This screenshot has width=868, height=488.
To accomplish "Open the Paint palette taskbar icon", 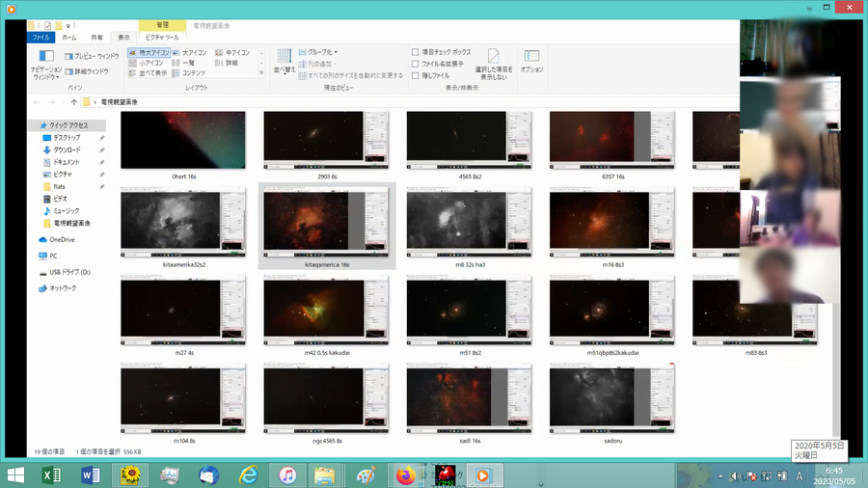I will tap(366, 475).
